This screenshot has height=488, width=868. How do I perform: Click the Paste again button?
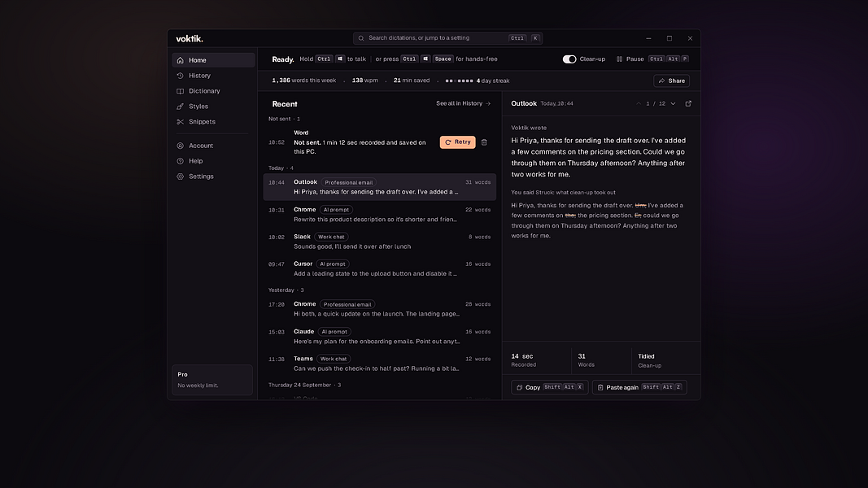tap(639, 387)
